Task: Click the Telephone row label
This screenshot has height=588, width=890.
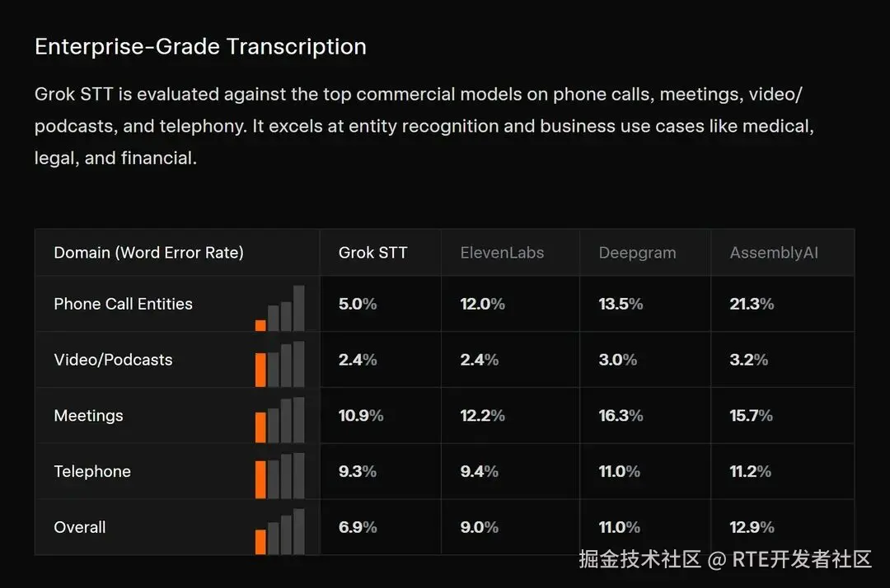Action: click(x=92, y=471)
